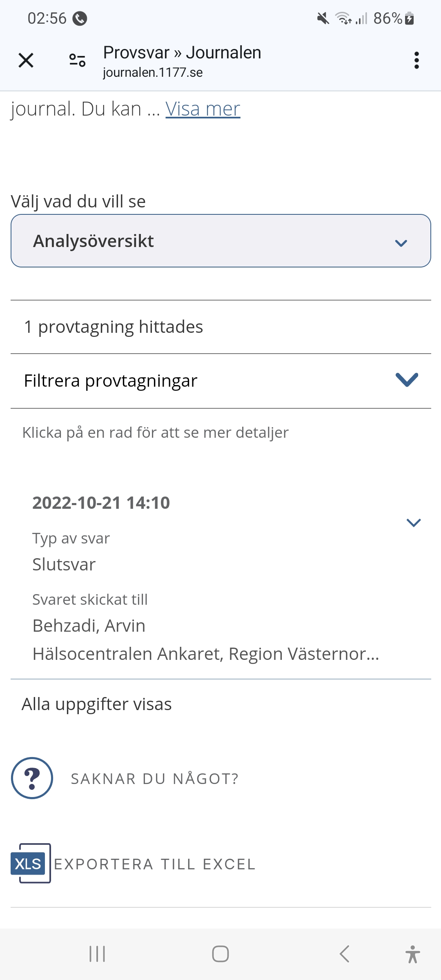Open the three-dot browser menu

[x=416, y=60]
